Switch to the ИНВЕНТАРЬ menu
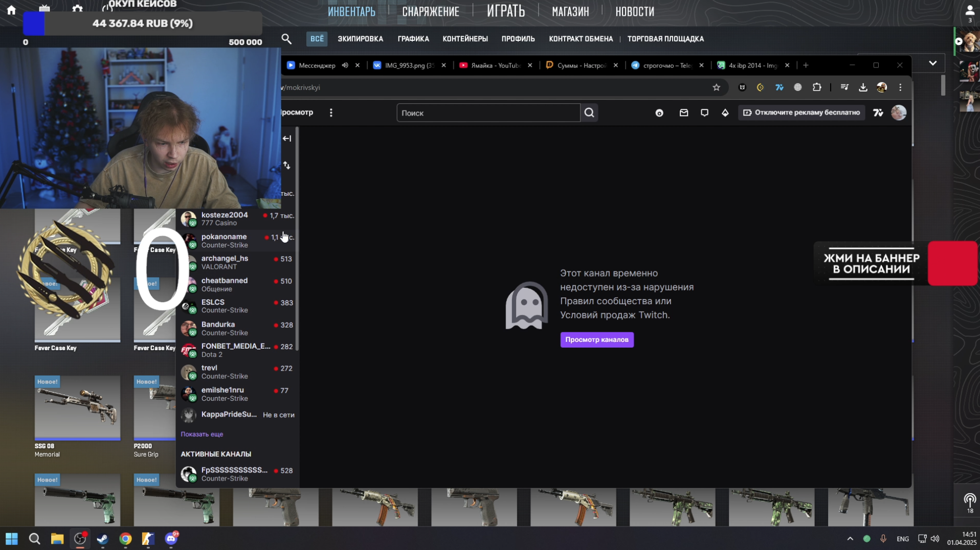Image resolution: width=980 pixels, height=550 pixels. [x=351, y=11]
